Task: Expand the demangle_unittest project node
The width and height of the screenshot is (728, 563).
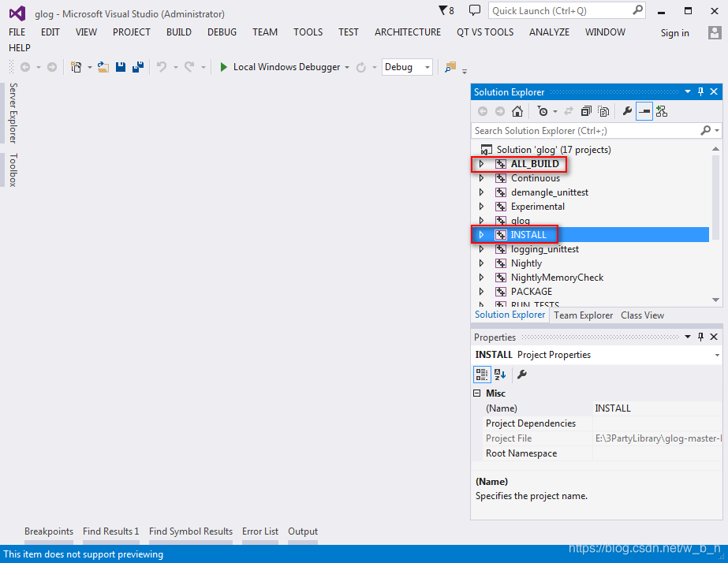Action: click(481, 192)
